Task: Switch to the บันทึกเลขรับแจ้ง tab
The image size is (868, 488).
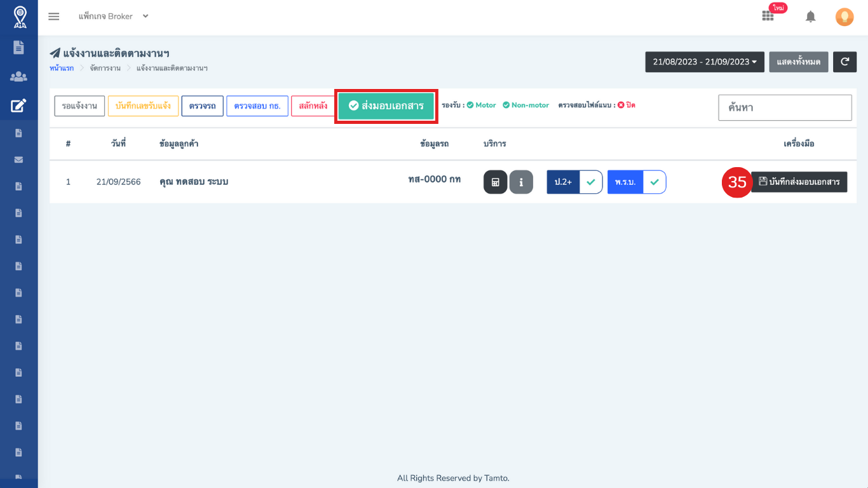Action: [x=143, y=106]
